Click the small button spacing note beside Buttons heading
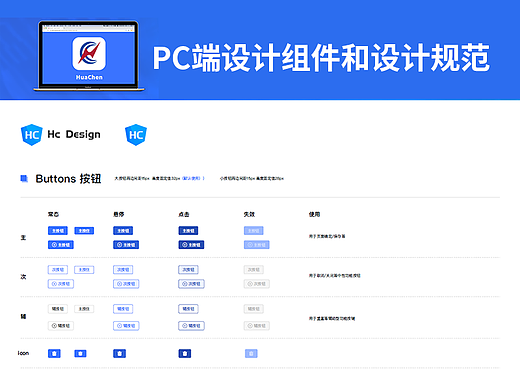The height and width of the screenshot is (390, 520). point(252,178)
